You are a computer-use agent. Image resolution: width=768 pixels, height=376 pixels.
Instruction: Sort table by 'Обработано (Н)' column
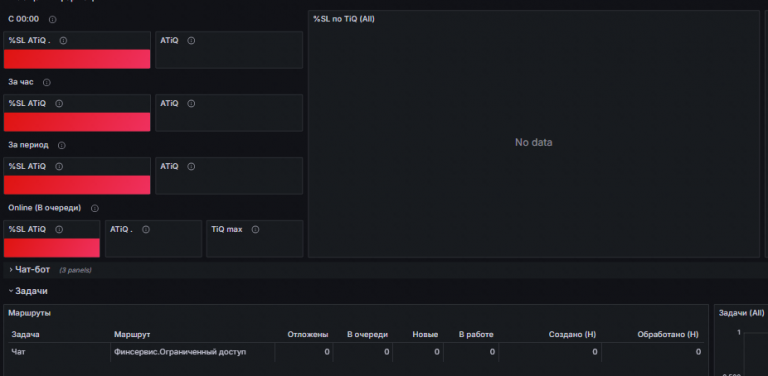(x=668, y=334)
